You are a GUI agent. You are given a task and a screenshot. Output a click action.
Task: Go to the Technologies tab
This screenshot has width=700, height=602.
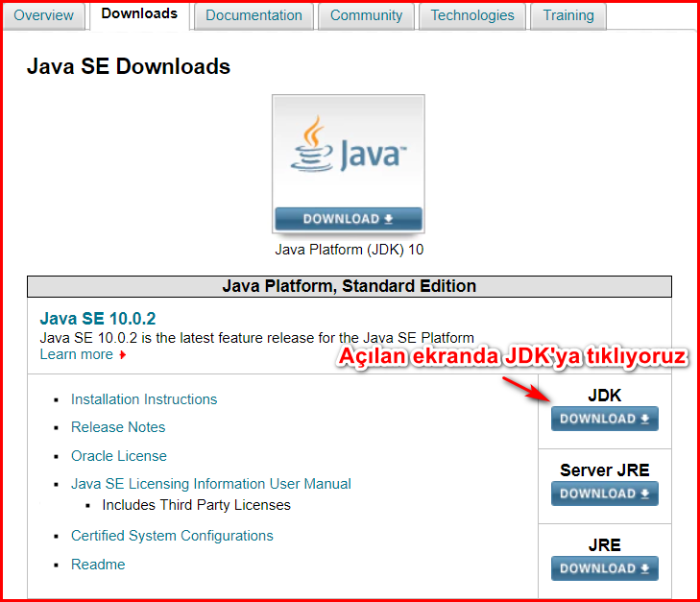[472, 15]
